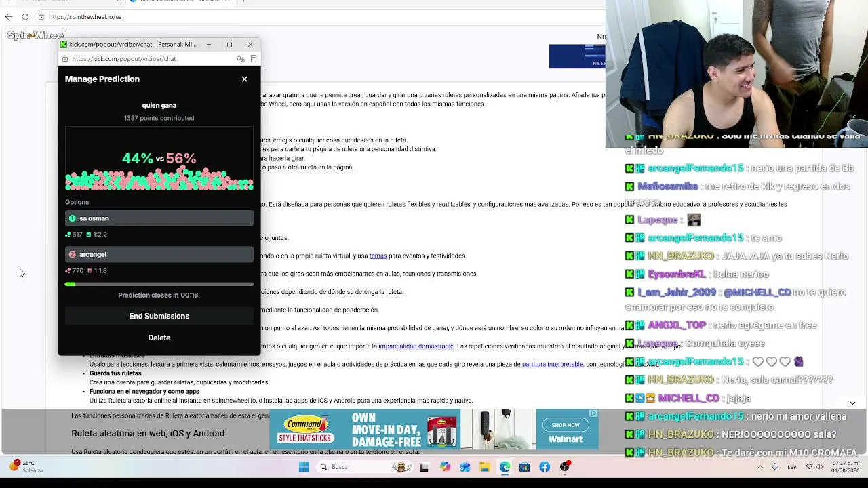Viewport: 868px width, 488px height.
Task: Click the Command brand ad logo
Action: click(307, 429)
